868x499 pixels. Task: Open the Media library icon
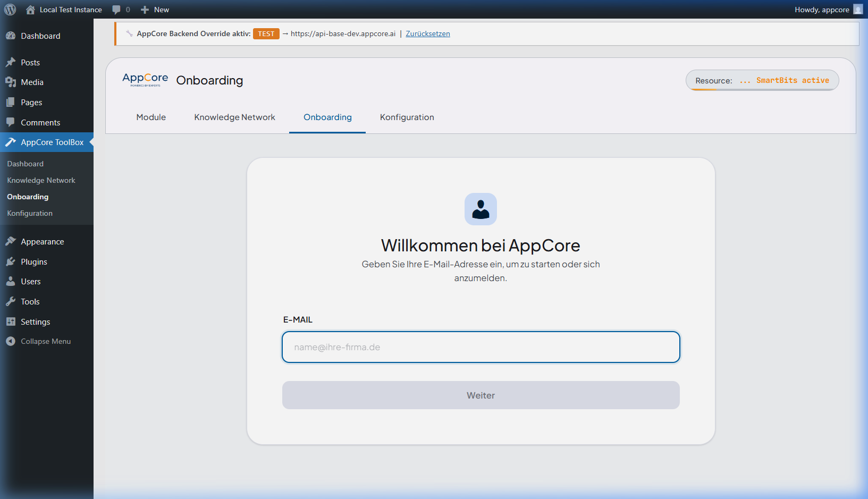point(11,82)
